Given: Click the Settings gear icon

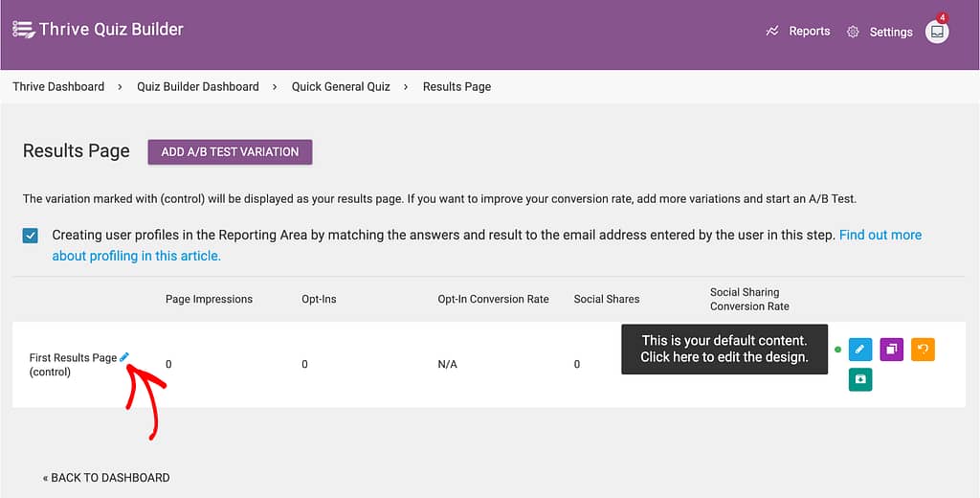Looking at the screenshot, I should [x=853, y=32].
